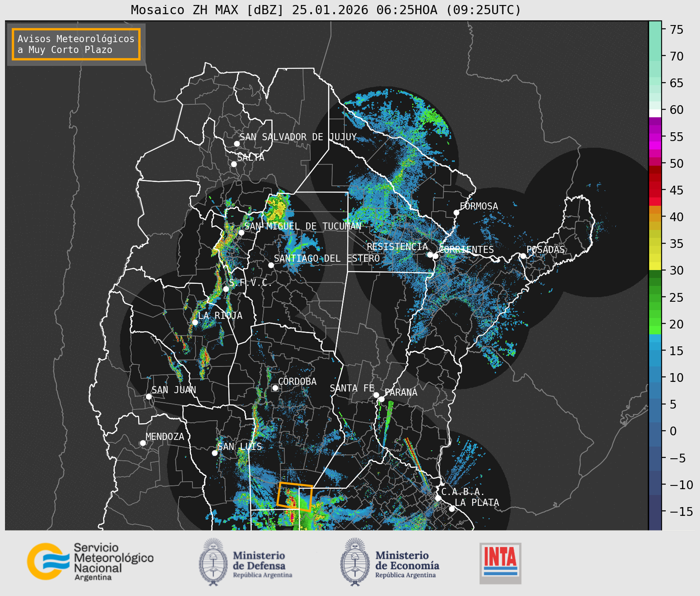Screen dimensions: 700x596
Task: Click the white 60 dBZ color band
Action: point(655,113)
